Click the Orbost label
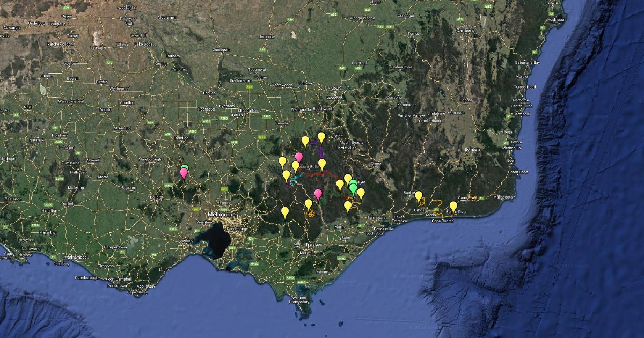The image size is (644, 338). pyautogui.click(x=420, y=210)
